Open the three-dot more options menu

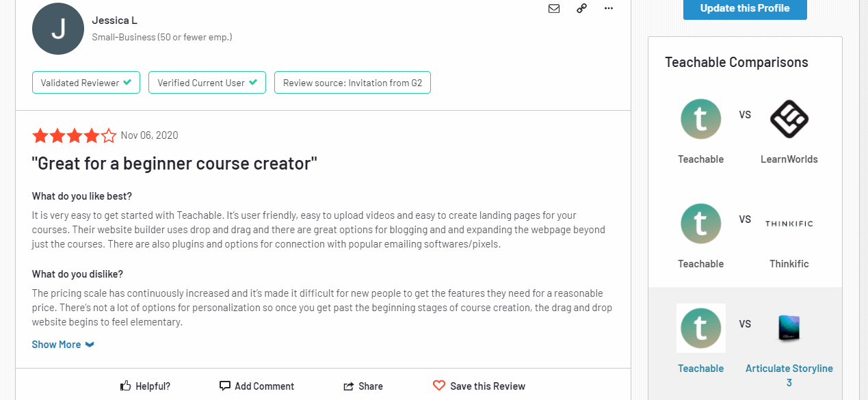[609, 8]
